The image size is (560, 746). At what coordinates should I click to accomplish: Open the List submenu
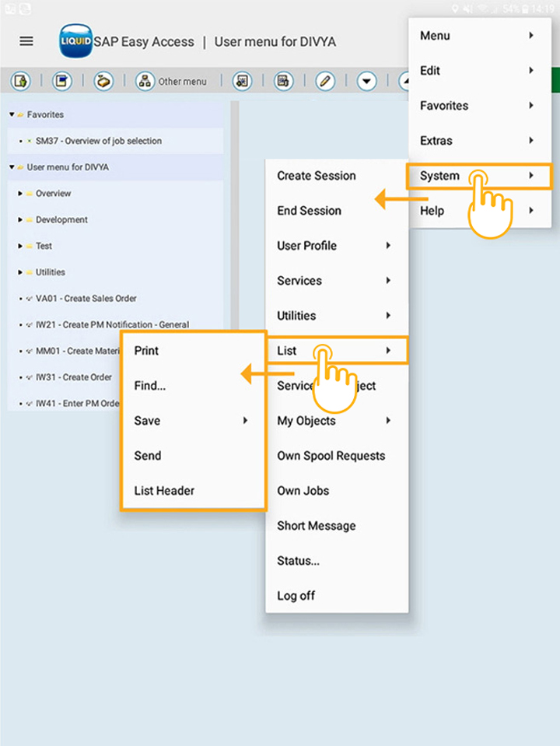(x=336, y=351)
